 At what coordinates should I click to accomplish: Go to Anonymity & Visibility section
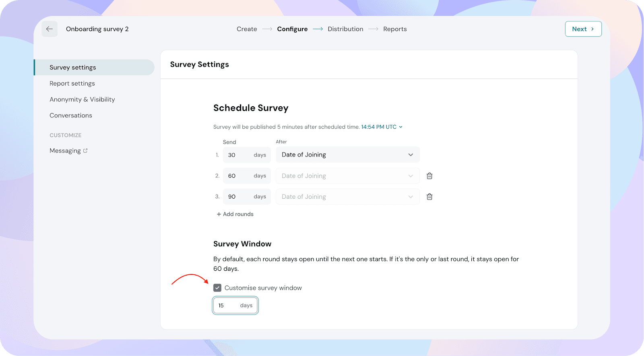[x=82, y=99]
